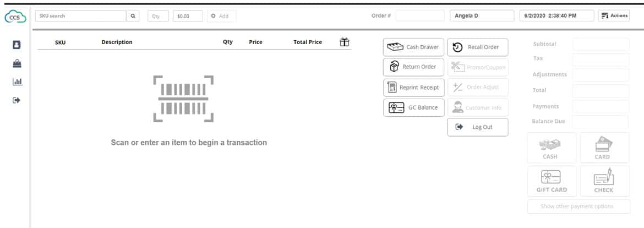This screenshot has width=644, height=228.
Task: Click the SKU search magnifier icon
Action: click(x=133, y=16)
